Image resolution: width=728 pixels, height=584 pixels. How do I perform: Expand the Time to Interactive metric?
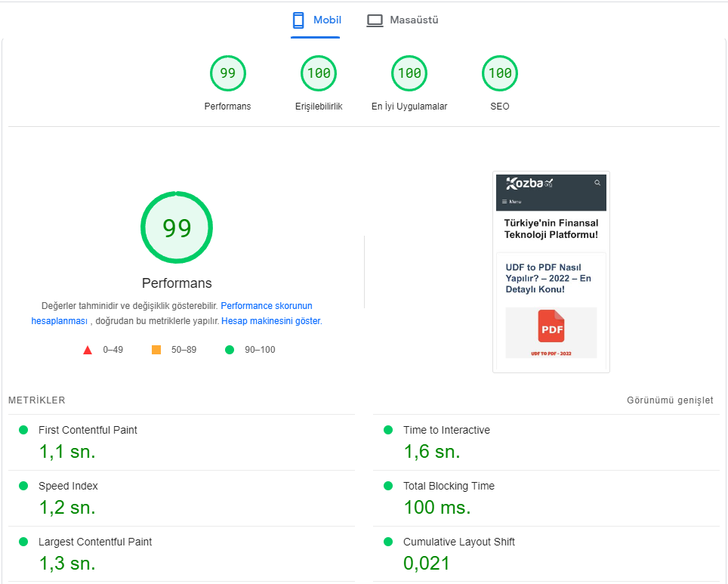(x=547, y=442)
